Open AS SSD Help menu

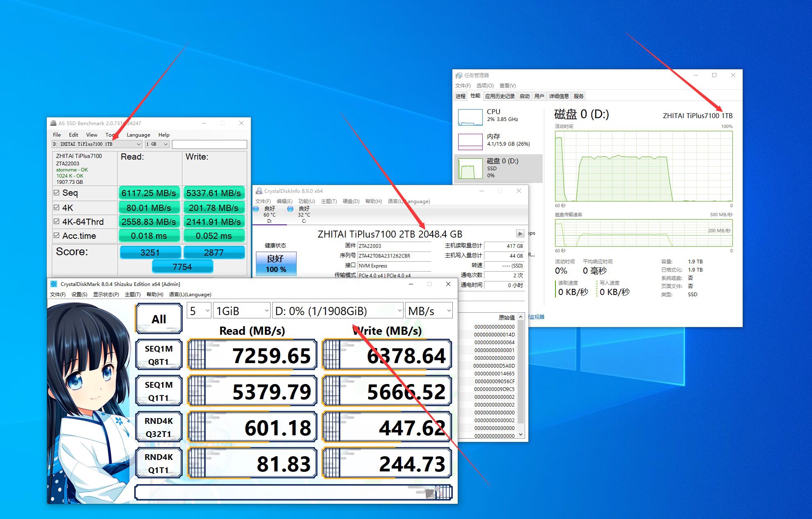(164, 135)
